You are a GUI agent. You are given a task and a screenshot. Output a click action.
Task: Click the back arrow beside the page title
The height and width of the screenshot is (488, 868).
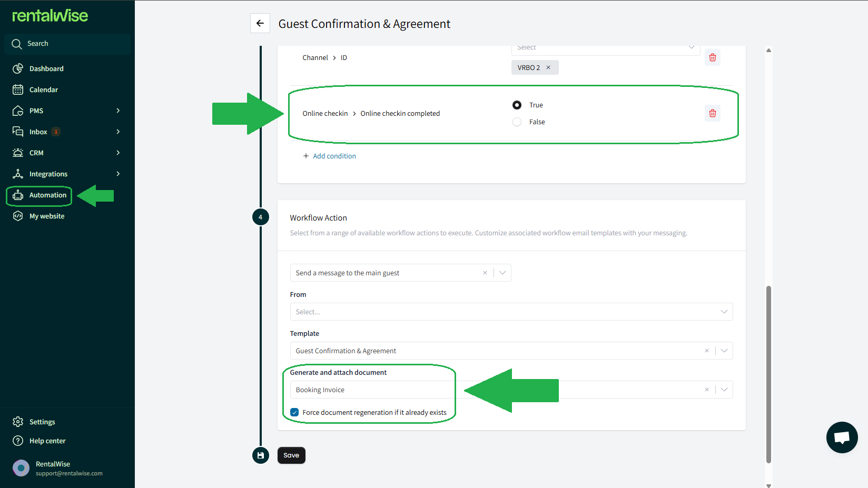(260, 23)
